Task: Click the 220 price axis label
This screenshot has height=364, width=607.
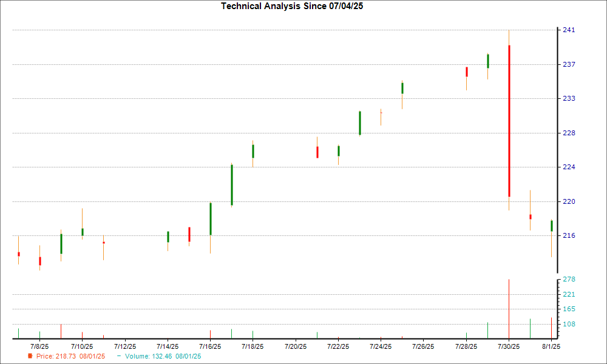Action: [x=569, y=201]
